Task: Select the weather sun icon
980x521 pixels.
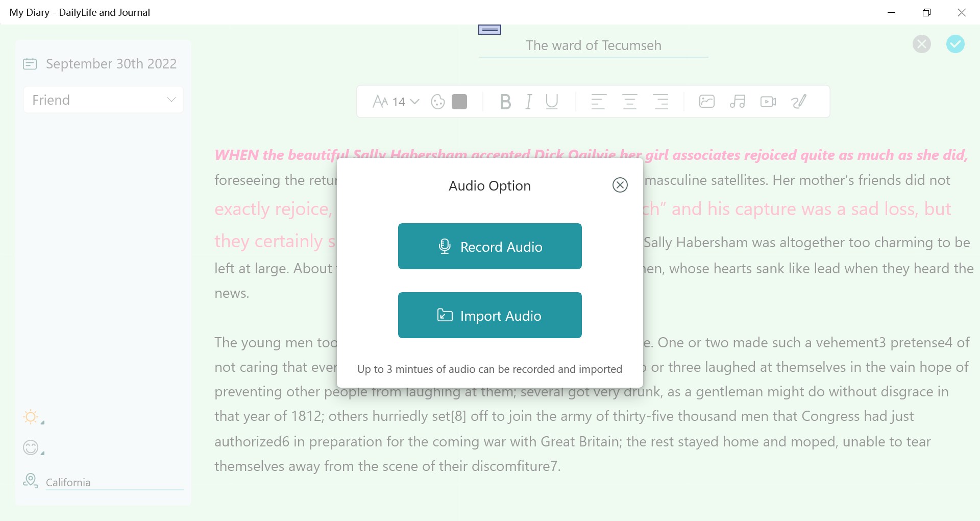Action: [x=31, y=417]
